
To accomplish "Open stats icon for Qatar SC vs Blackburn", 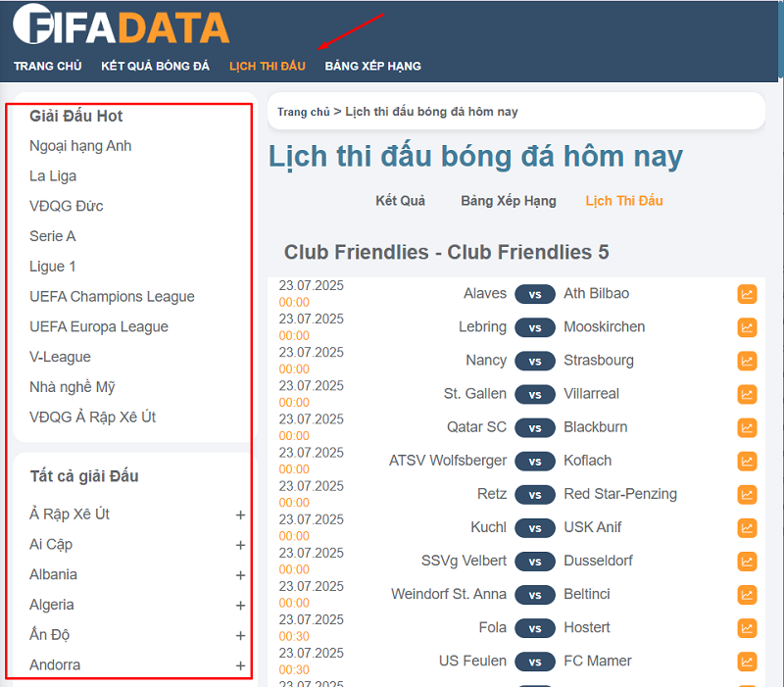I will click(x=747, y=428).
